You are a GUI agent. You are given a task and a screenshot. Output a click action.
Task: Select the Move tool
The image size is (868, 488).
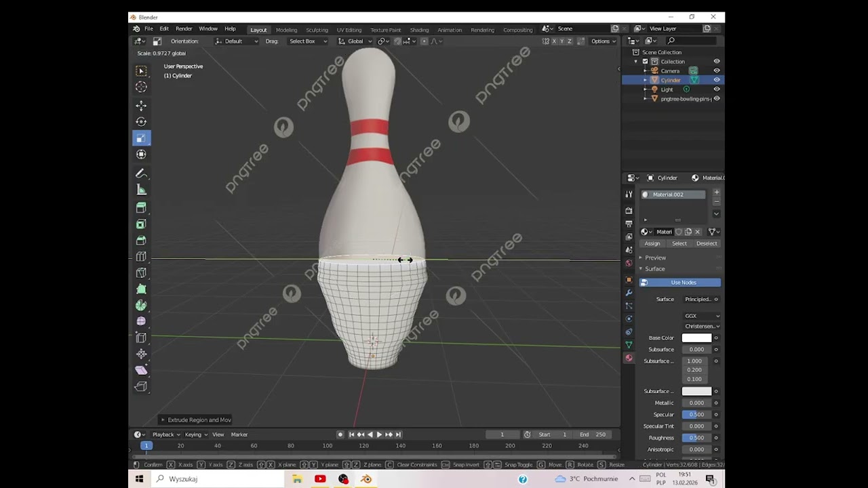(141, 106)
